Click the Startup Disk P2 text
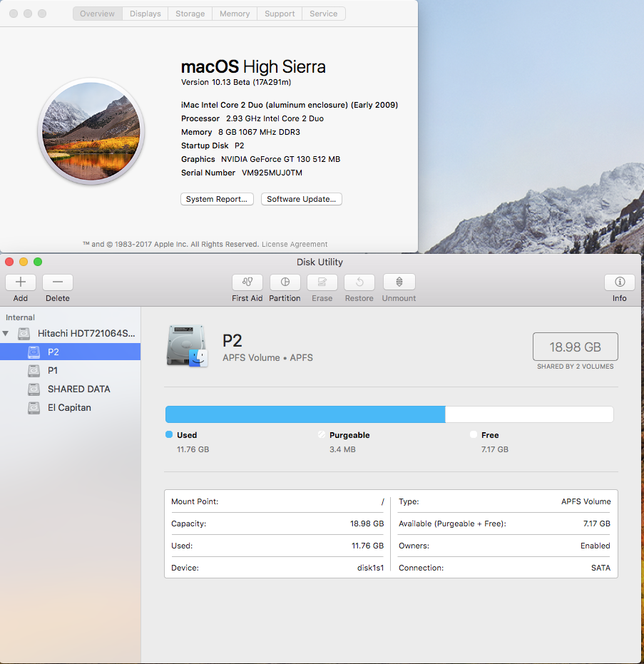644x664 pixels. pos(213,145)
